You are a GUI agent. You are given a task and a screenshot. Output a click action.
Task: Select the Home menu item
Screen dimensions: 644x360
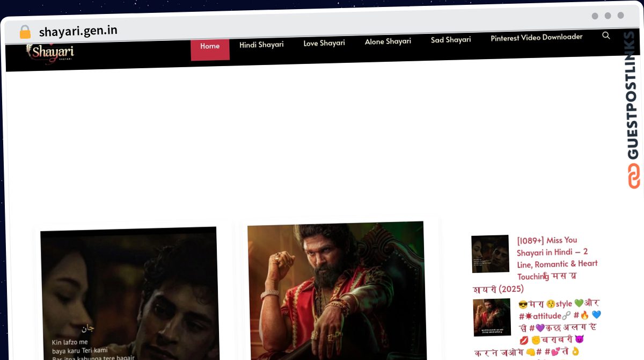tap(210, 47)
